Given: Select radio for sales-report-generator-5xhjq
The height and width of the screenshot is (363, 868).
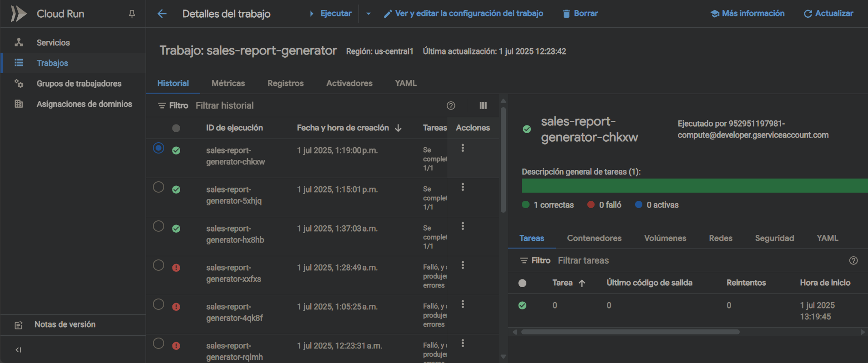Looking at the screenshot, I should pyautogui.click(x=158, y=187).
